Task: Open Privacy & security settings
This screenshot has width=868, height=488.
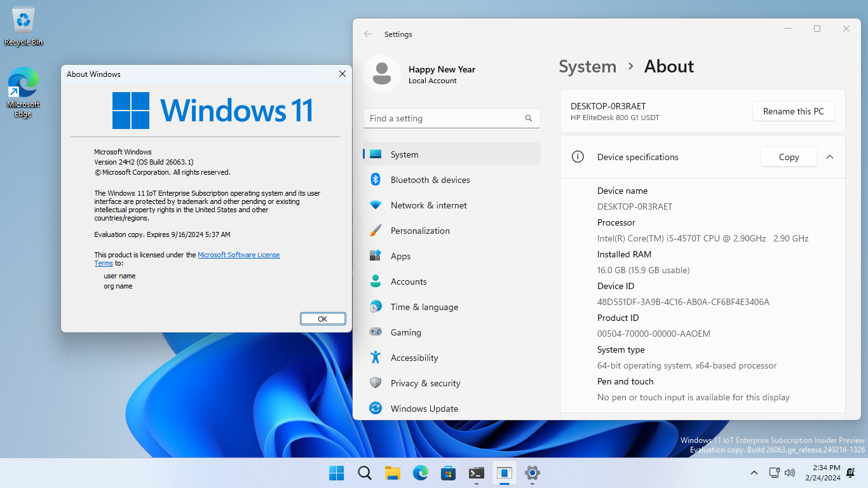Action: click(452, 383)
